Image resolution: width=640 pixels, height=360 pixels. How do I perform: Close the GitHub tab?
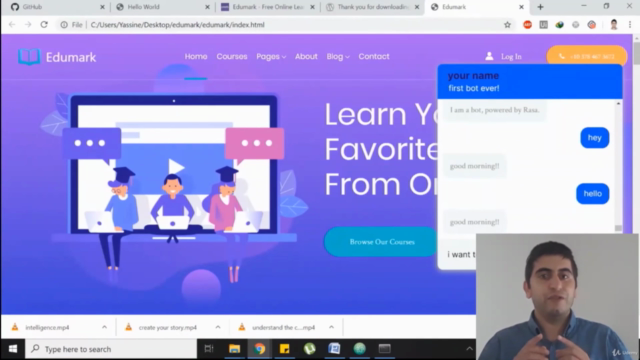tap(102, 7)
